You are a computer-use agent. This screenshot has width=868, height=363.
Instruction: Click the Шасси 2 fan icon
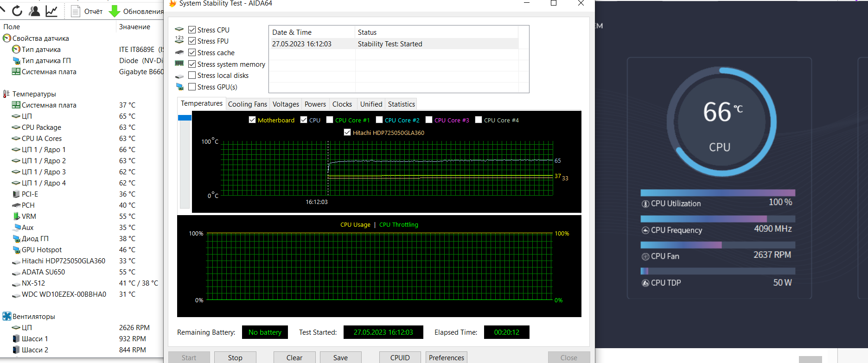16,350
